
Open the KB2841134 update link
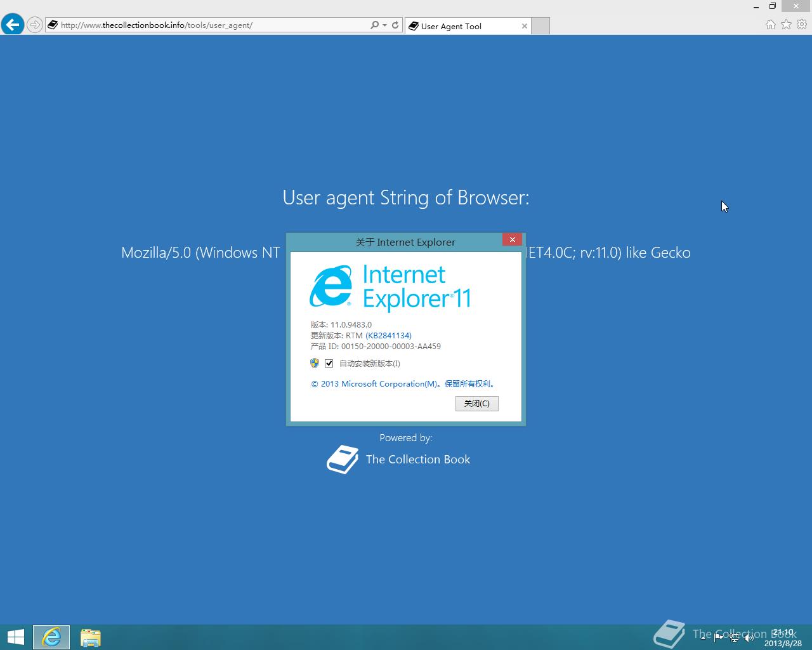(x=388, y=335)
